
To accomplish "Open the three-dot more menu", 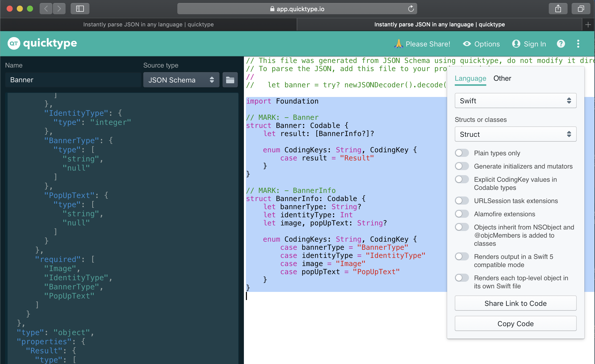I will click(x=578, y=44).
